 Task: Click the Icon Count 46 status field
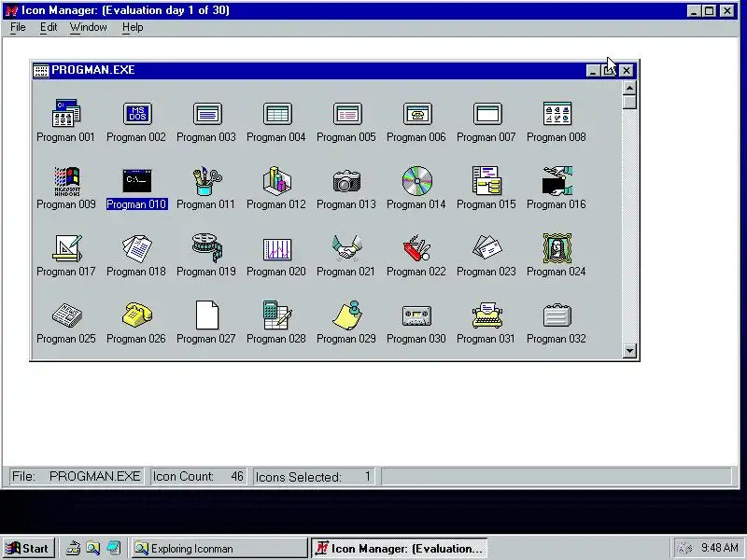click(198, 476)
